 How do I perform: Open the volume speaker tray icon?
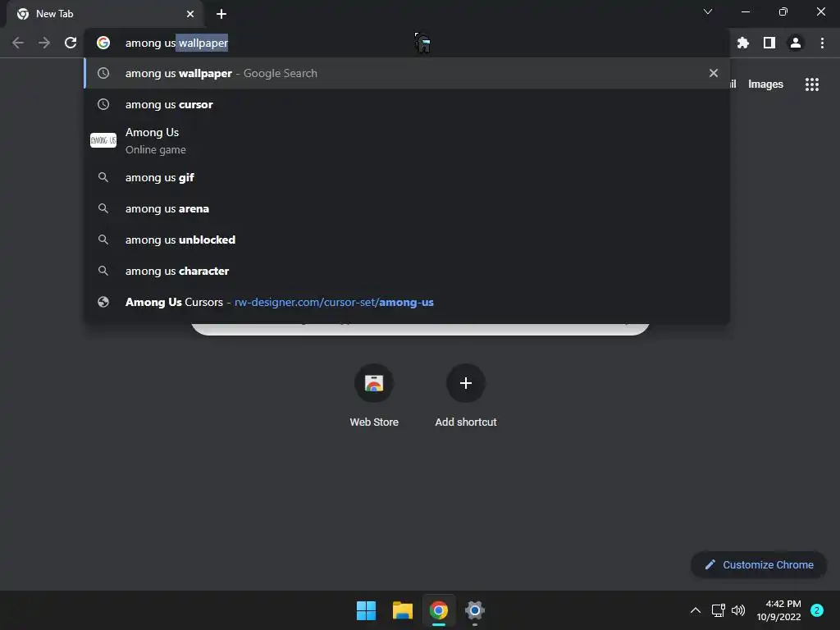[x=738, y=610]
